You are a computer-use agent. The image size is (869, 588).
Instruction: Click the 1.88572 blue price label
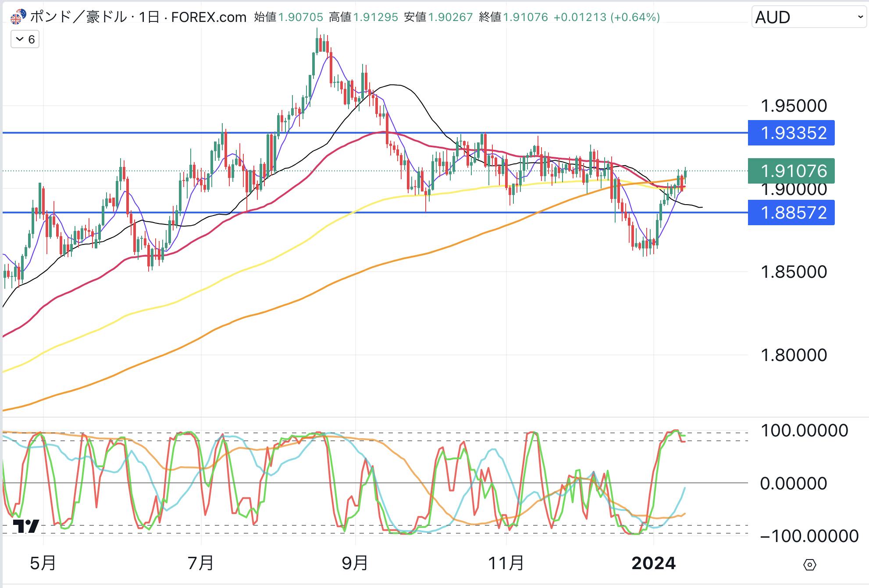tap(791, 213)
